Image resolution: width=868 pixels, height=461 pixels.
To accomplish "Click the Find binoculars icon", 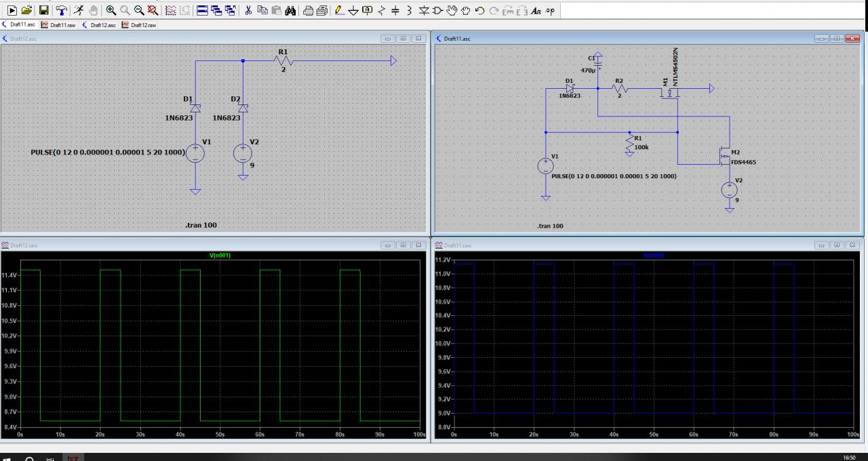I will [290, 10].
